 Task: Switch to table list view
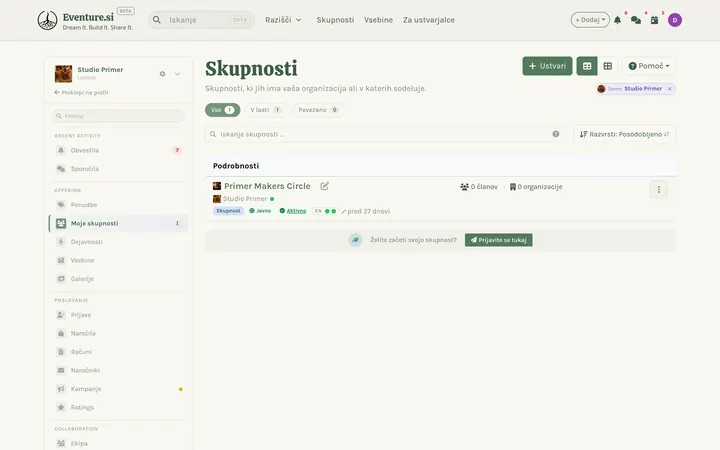(x=587, y=66)
